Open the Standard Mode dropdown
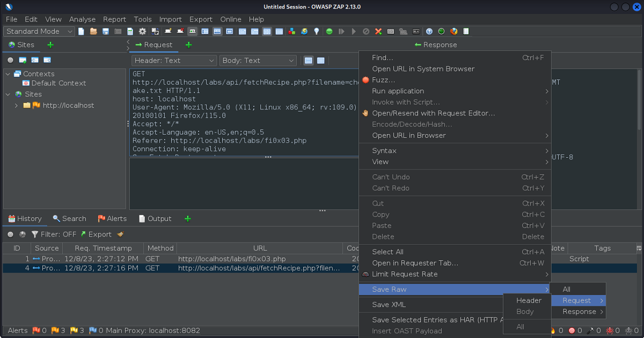This screenshot has height=338, width=644. 39,32
